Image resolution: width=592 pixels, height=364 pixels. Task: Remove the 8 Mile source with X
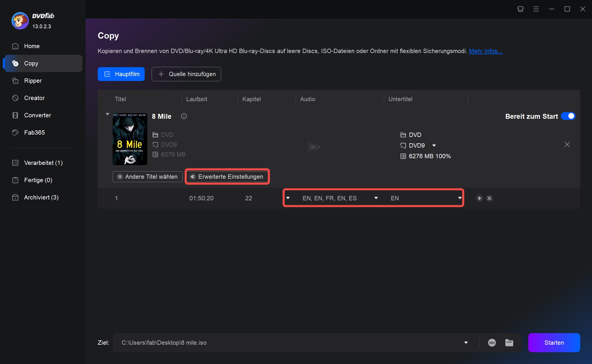[567, 144]
